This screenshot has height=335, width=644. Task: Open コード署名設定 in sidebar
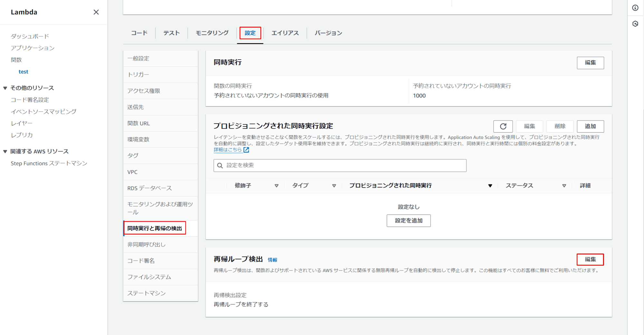tap(30, 100)
